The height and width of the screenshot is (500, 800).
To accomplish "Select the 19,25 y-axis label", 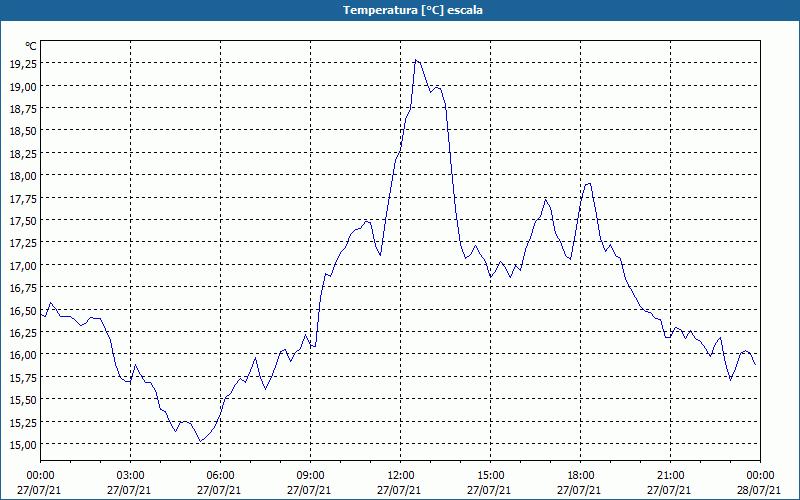I will click(x=23, y=64).
